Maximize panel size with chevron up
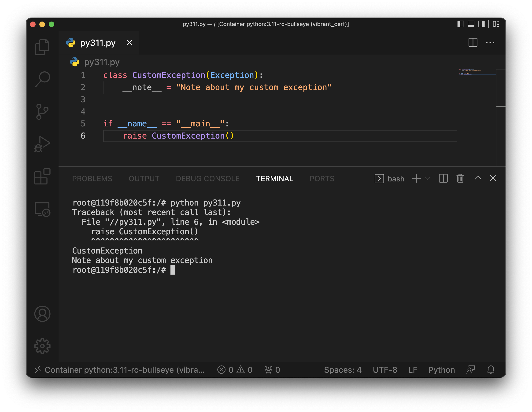Image resolution: width=532 pixels, height=412 pixels. point(478,178)
